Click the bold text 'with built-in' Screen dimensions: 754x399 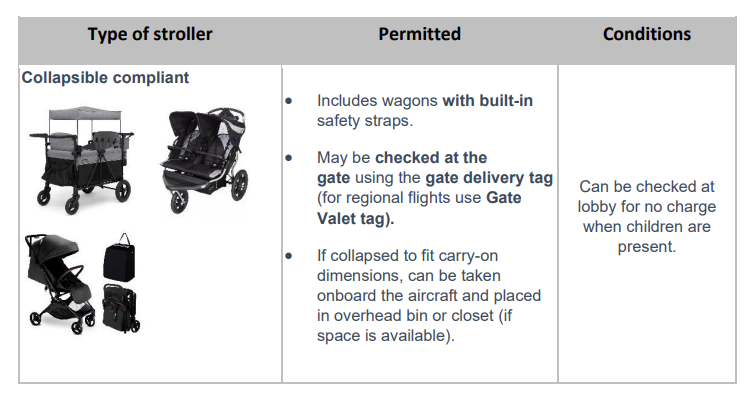(x=488, y=100)
